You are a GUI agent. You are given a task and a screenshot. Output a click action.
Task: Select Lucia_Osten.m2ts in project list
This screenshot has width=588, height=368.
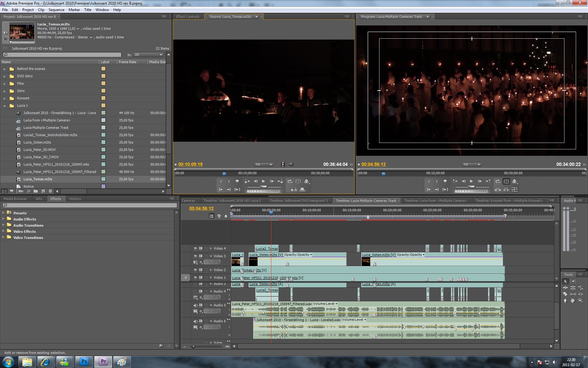pos(37,142)
